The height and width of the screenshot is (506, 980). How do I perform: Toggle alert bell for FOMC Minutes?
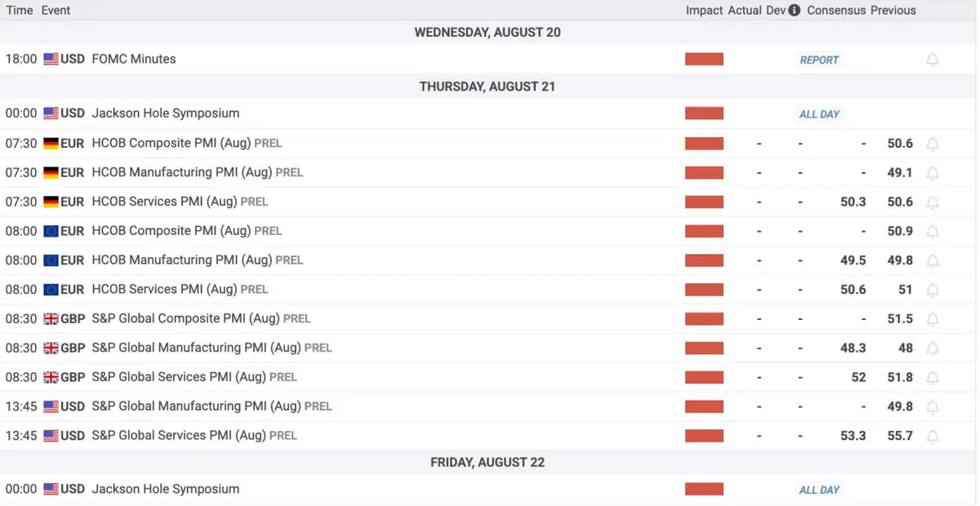[x=933, y=60]
